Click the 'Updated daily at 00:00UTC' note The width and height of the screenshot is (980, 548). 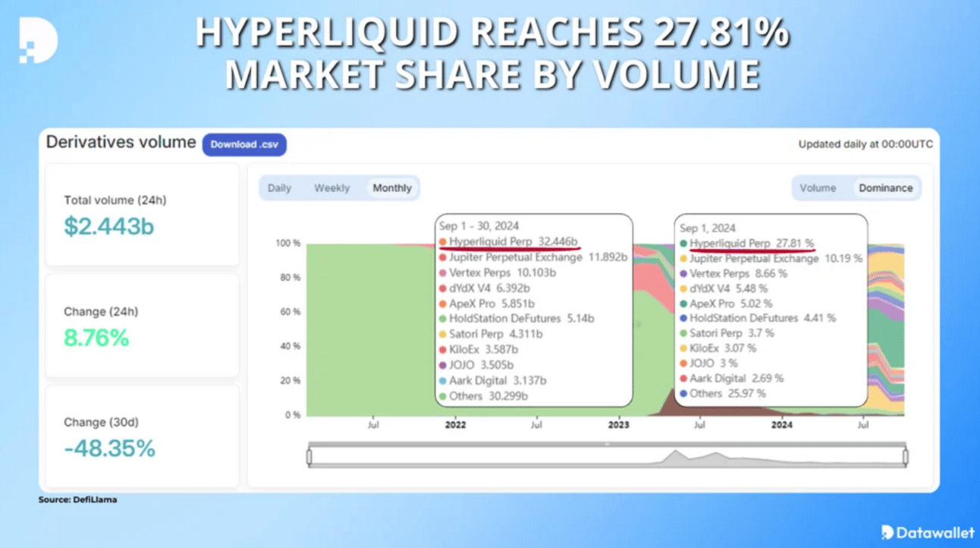pos(865,144)
